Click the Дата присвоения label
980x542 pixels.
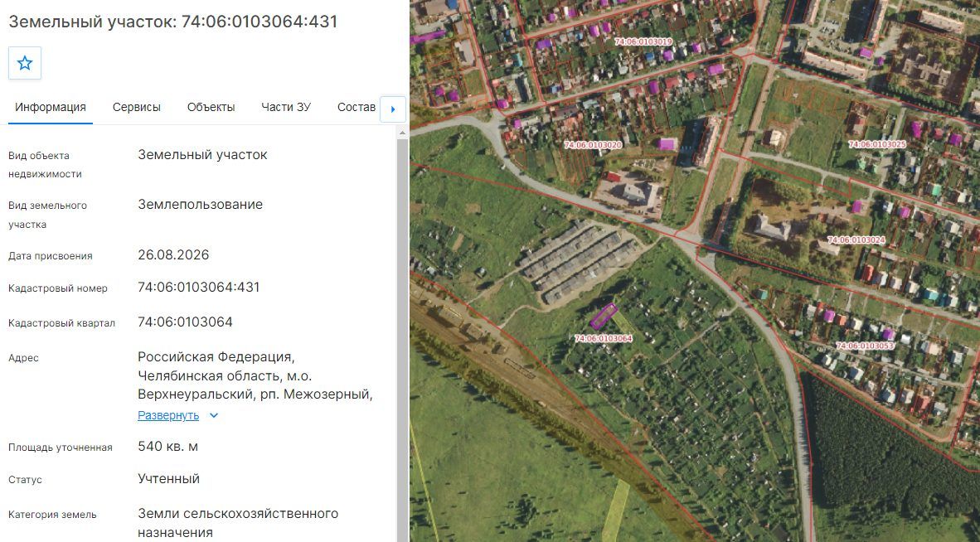click(50, 256)
